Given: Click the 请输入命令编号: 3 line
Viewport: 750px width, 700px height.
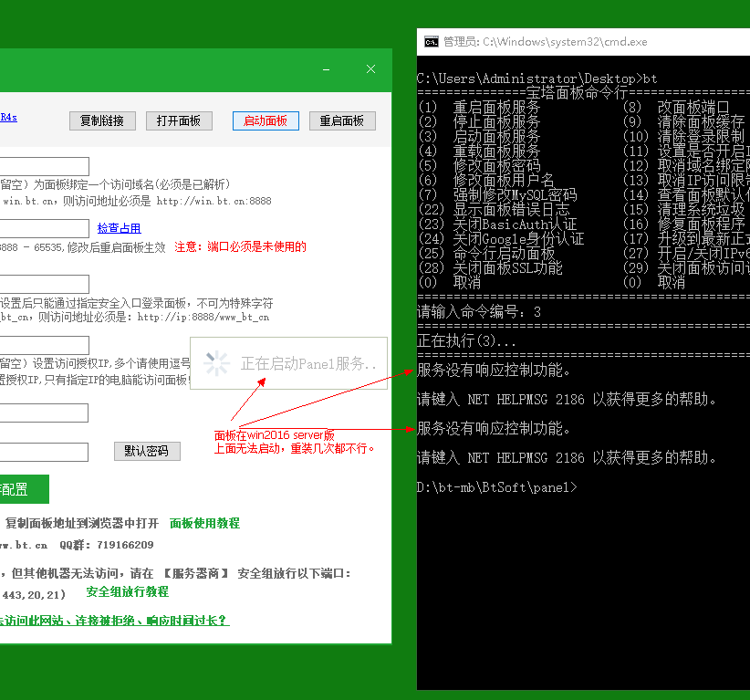Looking at the screenshot, I should tap(479, 312).
